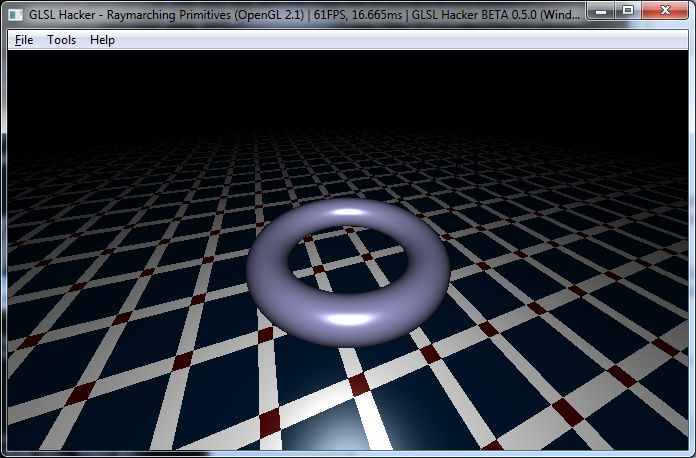The height and width of the screenshot is (458, 696).
Task: Click the empty menu bar area right of Help
Action: 400,40
